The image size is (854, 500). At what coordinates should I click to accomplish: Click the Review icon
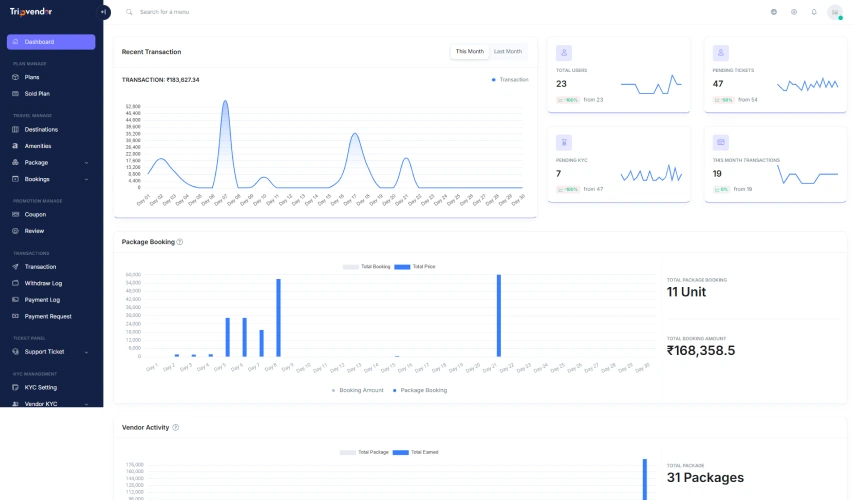[x=15, y=231]
